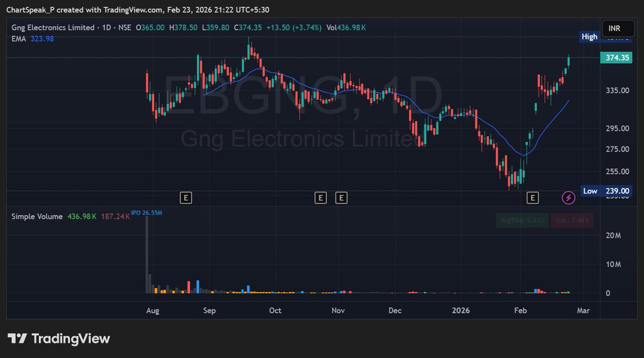Click the purple lightning bolt event icon
Image resolution: width=644 pixels, height=358 pixels.
[568, 198]
